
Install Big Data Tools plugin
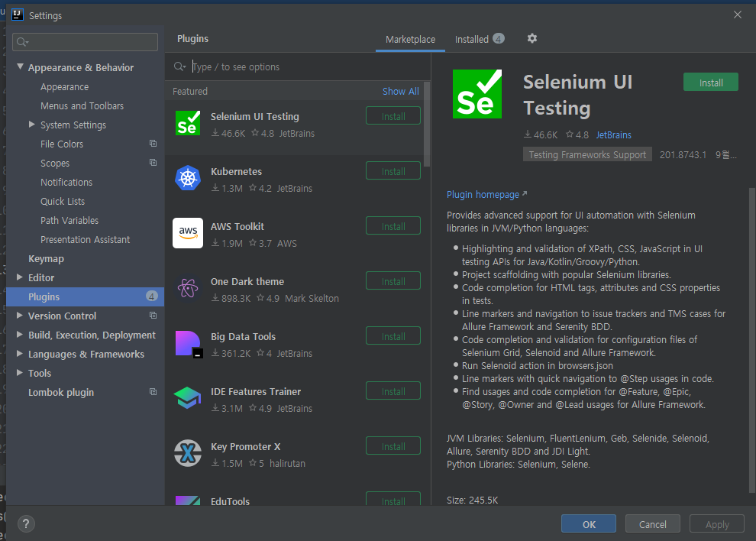tap(393, 336)
